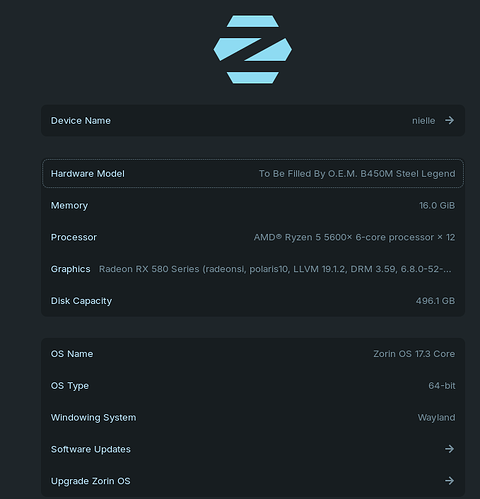Click the truncated Radeon RX 580 graphics text
Image resolution: width=480 pixels, height=499 pixels.
coord(275,269)
